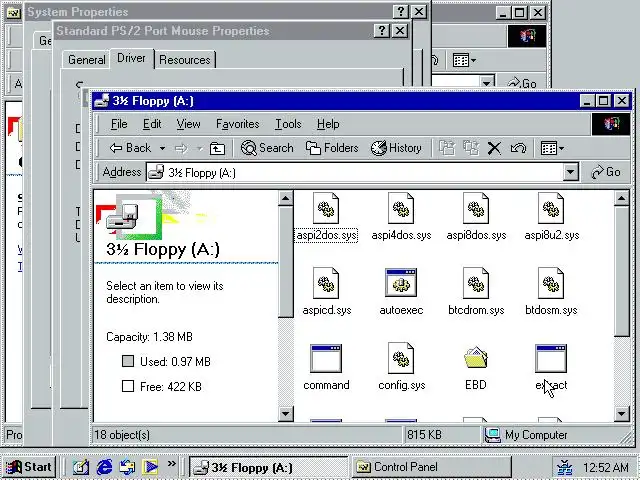This screenshot has width=640, height=480.
Task: Switch to General tab in Mouse Properties
Action: point(87,60)
